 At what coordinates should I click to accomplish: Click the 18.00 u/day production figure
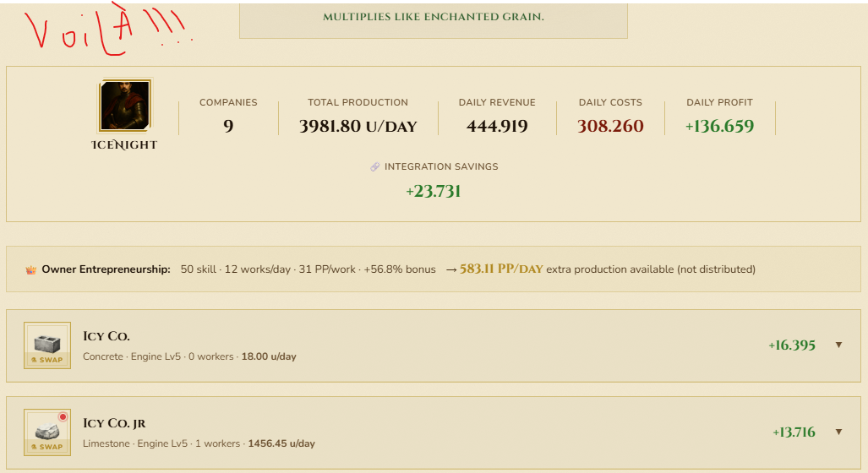(269, 356)
